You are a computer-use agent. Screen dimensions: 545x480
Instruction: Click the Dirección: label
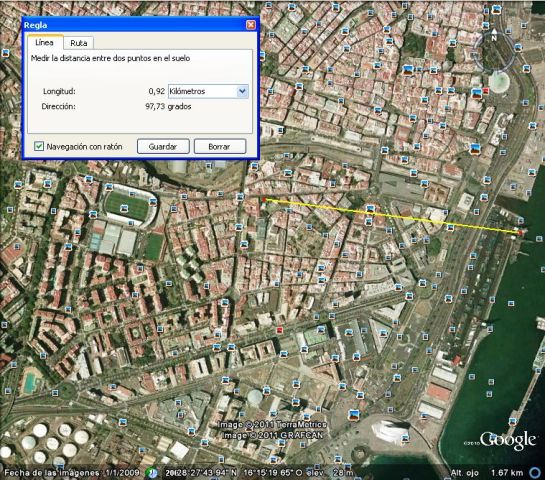[58, 106]
